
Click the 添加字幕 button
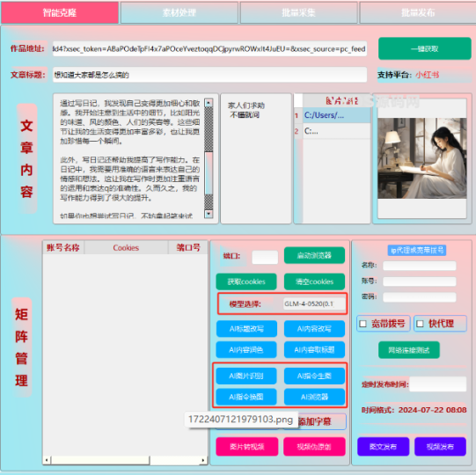pyautogui.click(x=315, y=421)
